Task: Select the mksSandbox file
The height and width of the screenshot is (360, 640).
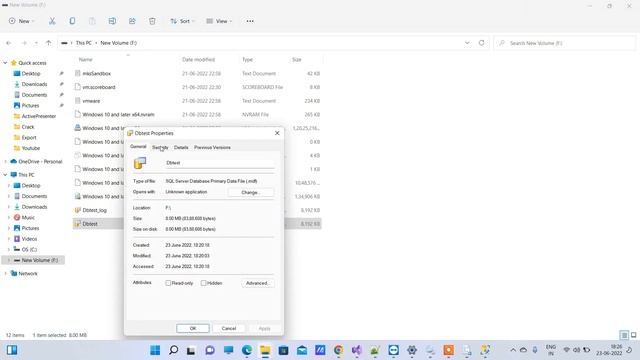Action: point(96,73)
